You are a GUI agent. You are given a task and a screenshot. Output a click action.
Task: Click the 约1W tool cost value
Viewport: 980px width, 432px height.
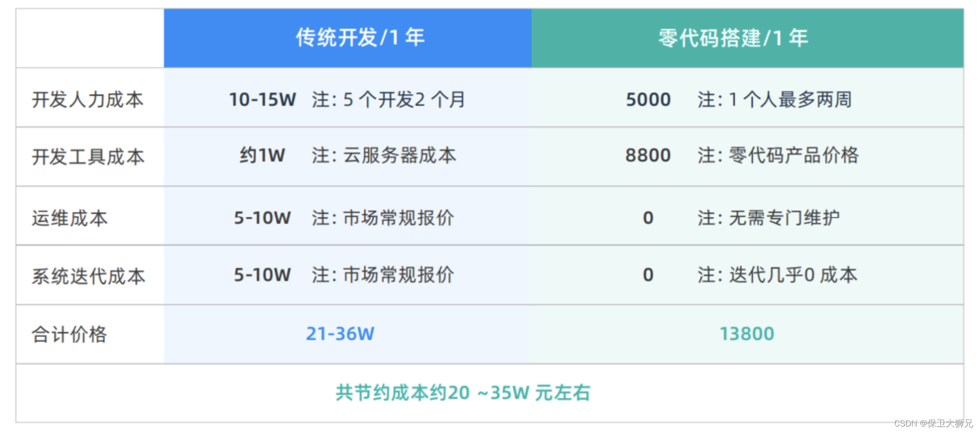click(262, 155)
